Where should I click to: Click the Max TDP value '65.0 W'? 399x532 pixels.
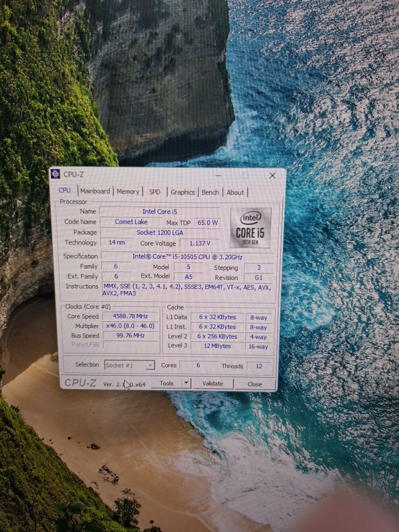[x=208, y=223]
